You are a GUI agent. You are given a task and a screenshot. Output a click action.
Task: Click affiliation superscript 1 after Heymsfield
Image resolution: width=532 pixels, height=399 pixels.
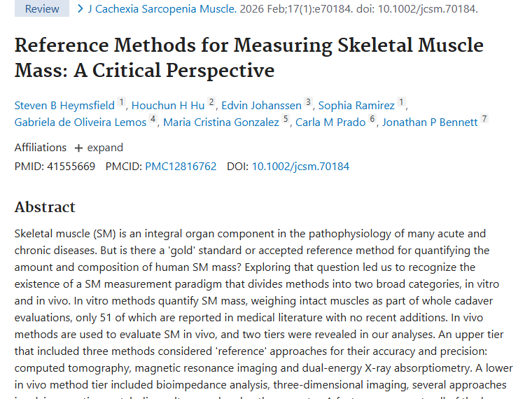click(121, 103)
